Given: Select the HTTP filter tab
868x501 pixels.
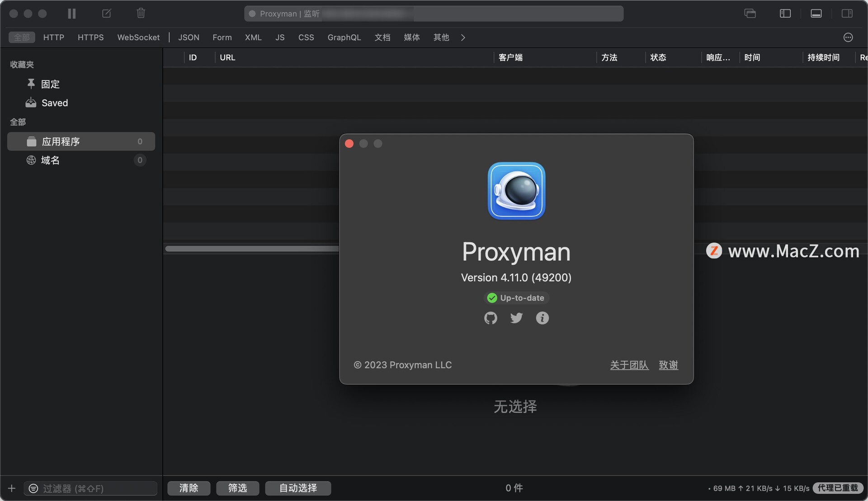Looking at the screenshot, I should [x=54, y=37].
